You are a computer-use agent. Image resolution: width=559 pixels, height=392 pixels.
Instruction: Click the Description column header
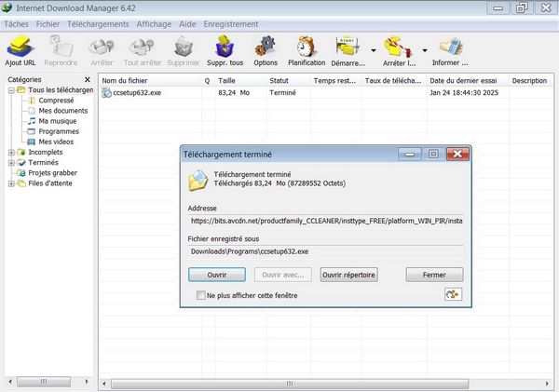click(x=531, y=80)
